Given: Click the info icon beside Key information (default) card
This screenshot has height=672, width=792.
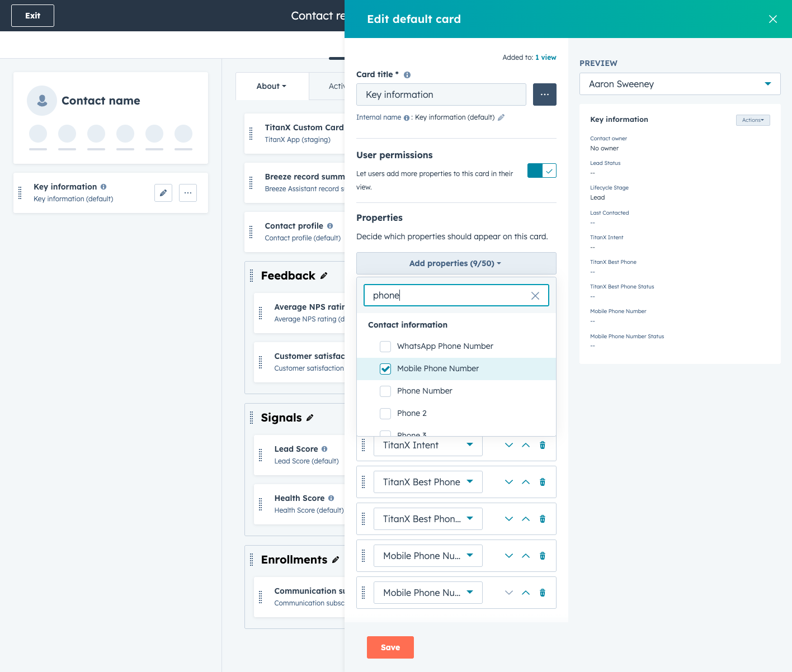Looking at the screenshot, I should [103, 187].
